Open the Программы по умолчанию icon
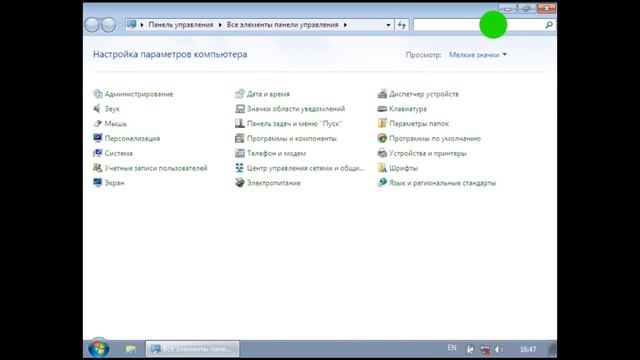This screenshot has width=640, height=360. (382, 138)
